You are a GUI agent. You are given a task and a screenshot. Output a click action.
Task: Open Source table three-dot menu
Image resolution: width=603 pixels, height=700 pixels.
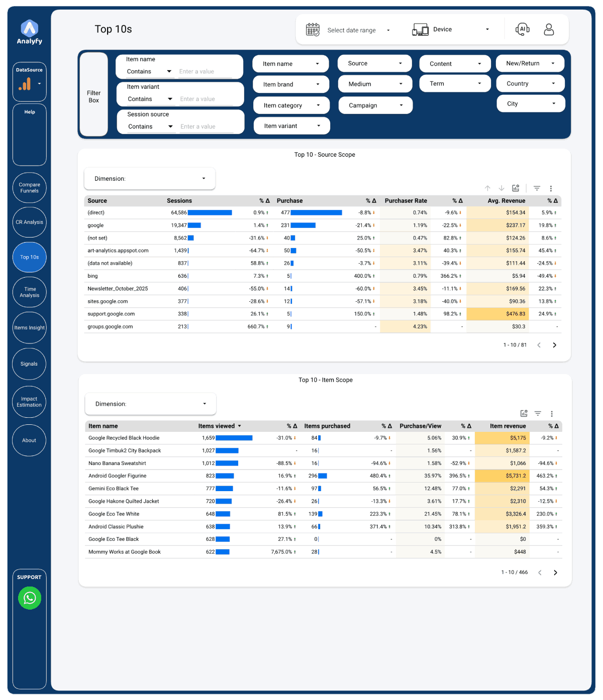(x=551, y=188)
